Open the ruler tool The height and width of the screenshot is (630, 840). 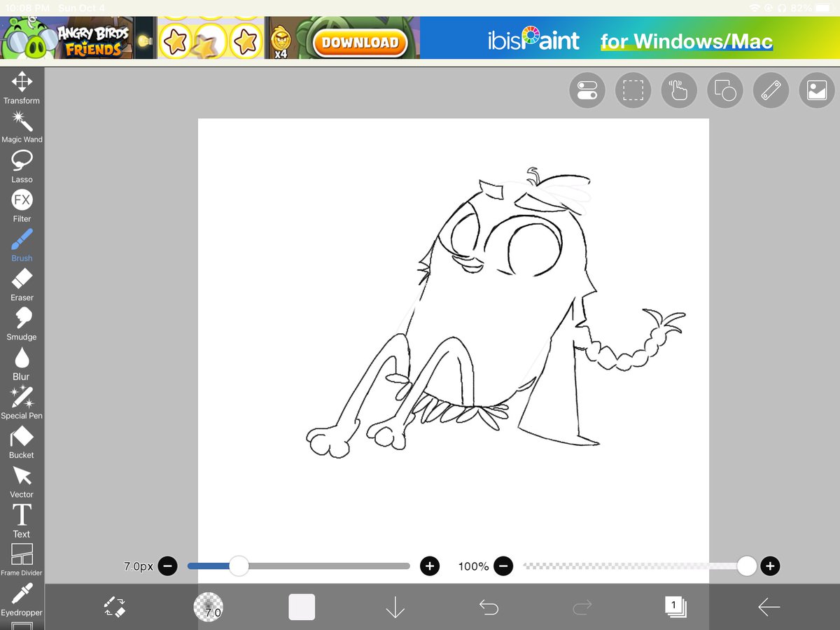click(x=771, y=90)
